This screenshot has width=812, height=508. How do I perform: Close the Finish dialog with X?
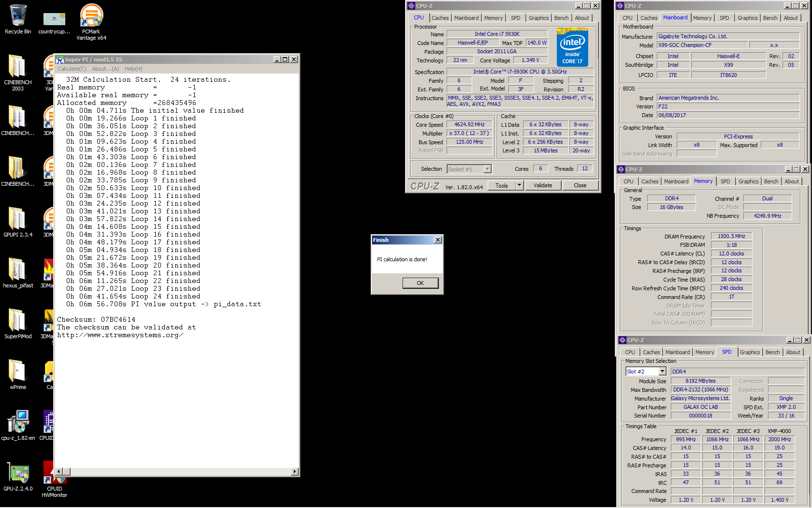point(438,240)
